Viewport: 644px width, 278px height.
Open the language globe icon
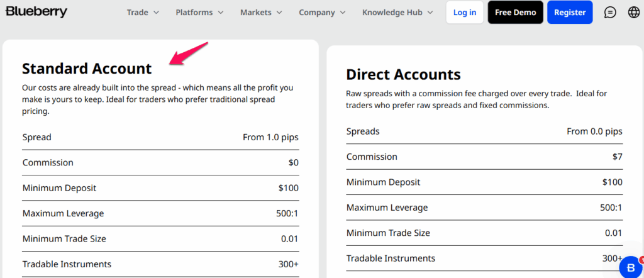coord(634,13)
